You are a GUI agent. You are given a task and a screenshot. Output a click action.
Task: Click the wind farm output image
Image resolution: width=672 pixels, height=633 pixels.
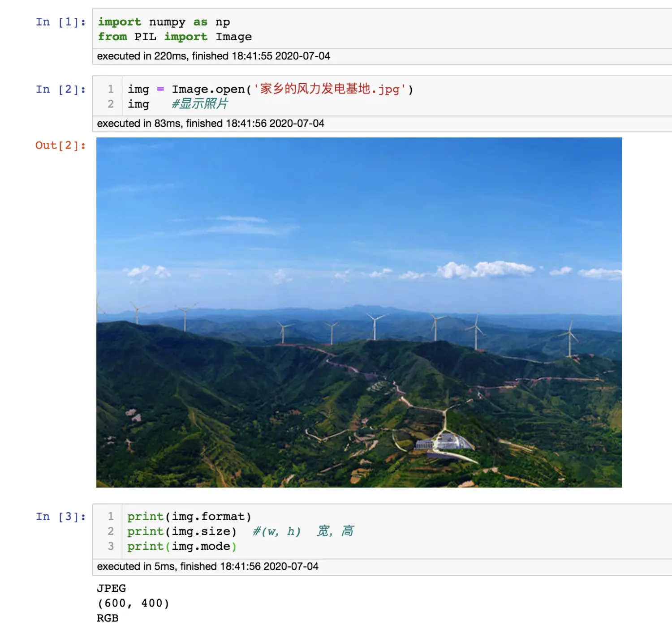[359, 312]
